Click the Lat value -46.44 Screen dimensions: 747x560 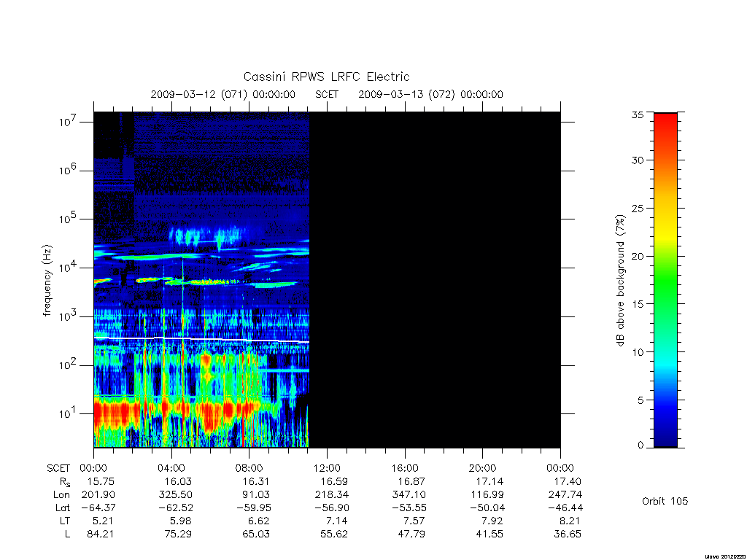click(565, 507)
